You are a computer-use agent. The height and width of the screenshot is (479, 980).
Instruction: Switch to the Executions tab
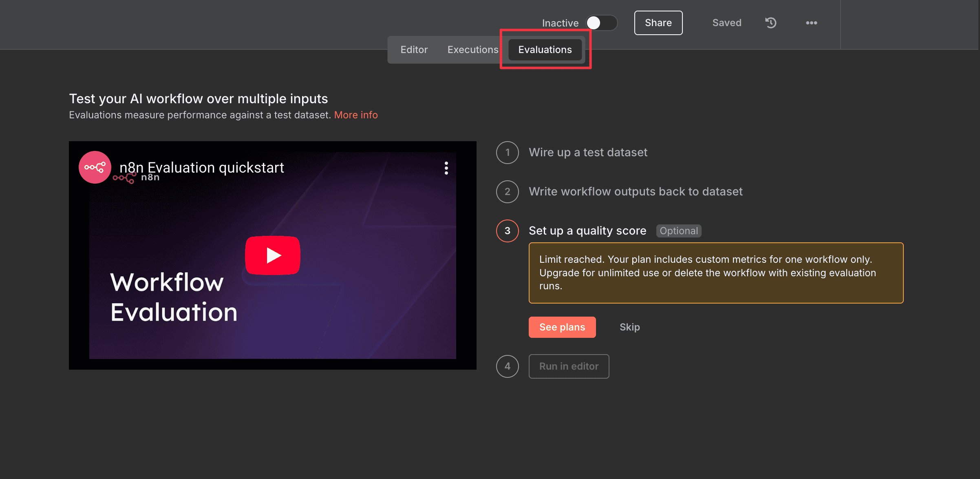click(x=472, y=50)
